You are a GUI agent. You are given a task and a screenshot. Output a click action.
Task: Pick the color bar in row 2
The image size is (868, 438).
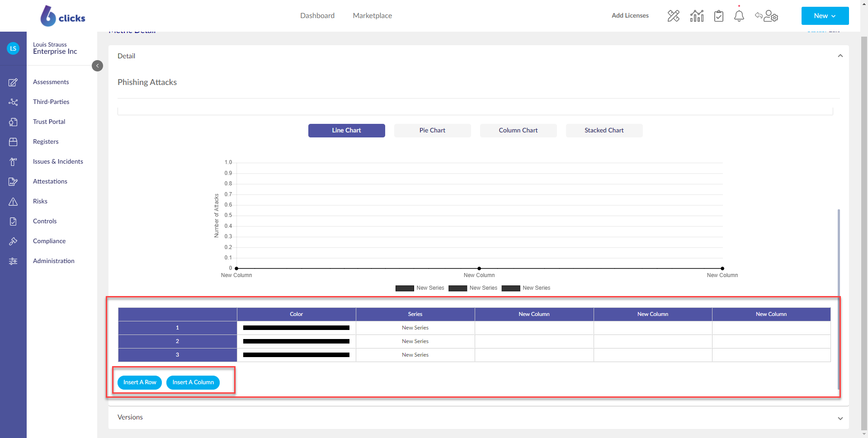coord(296,341)
